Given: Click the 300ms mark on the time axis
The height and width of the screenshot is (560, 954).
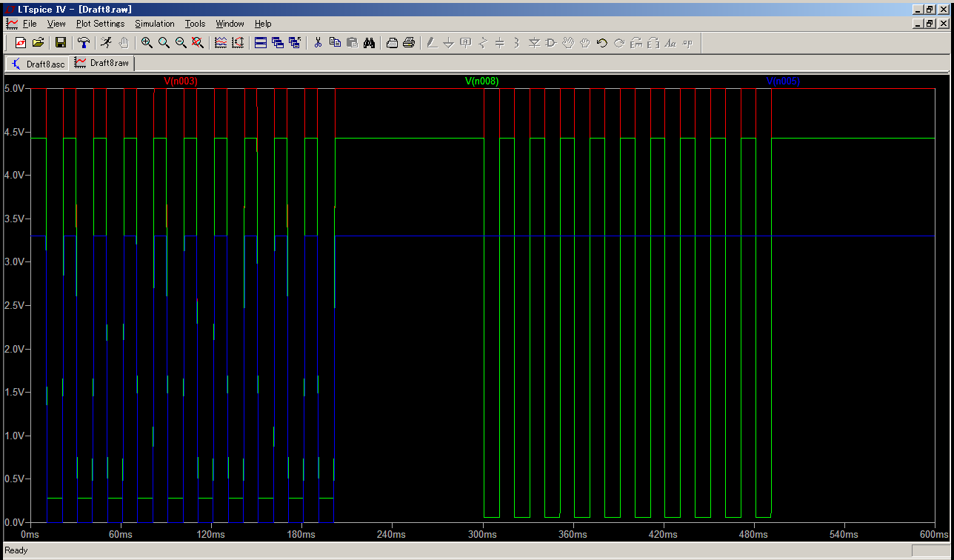Looking at the screenshot, I should click(482, 535).
